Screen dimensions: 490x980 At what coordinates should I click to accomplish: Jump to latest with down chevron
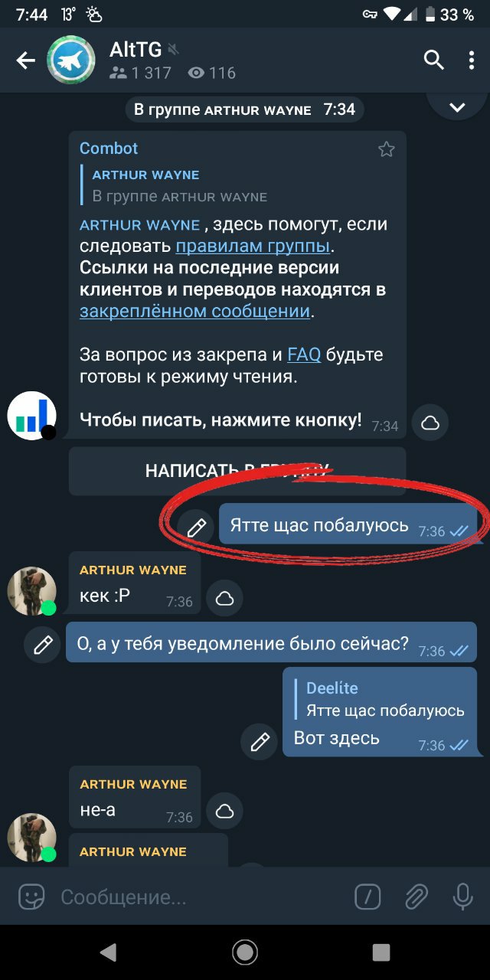tap(458, 107)
